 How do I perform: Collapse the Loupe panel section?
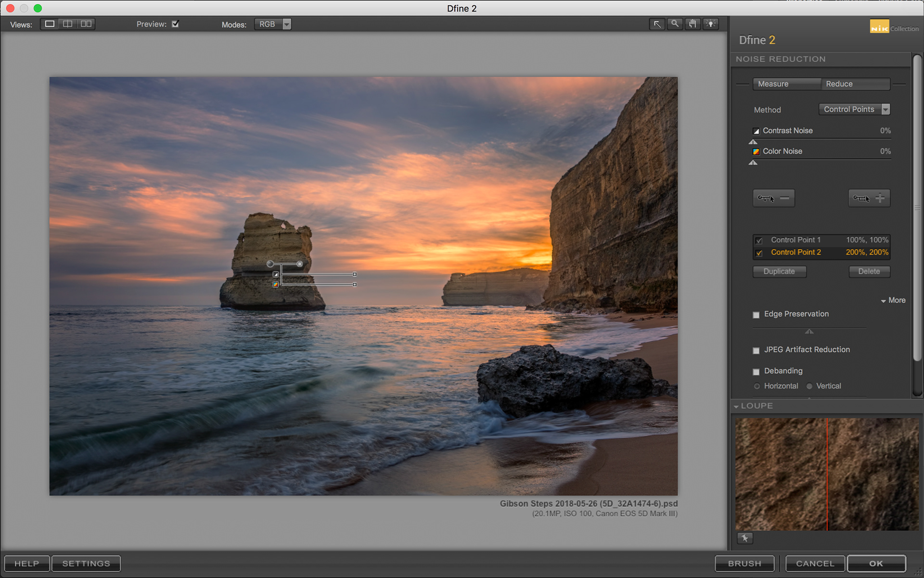click(x=736, y=407)
